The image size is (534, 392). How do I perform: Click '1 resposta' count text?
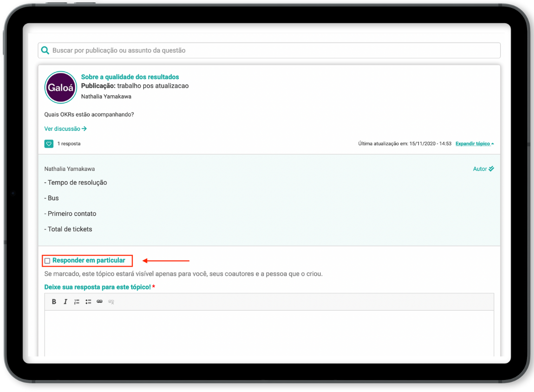(x=69, y=144)
